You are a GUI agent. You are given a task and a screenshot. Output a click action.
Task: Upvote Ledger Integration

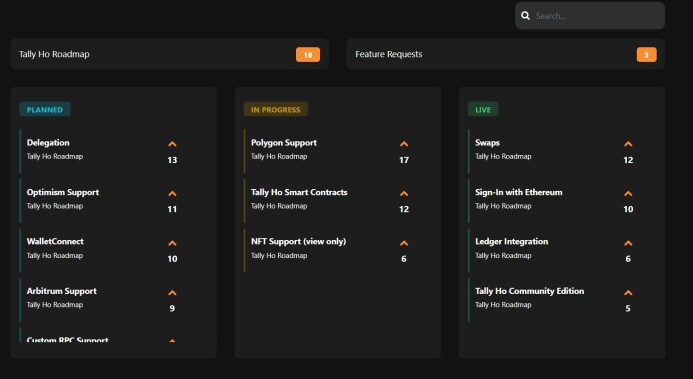click(x=628, y=243)
